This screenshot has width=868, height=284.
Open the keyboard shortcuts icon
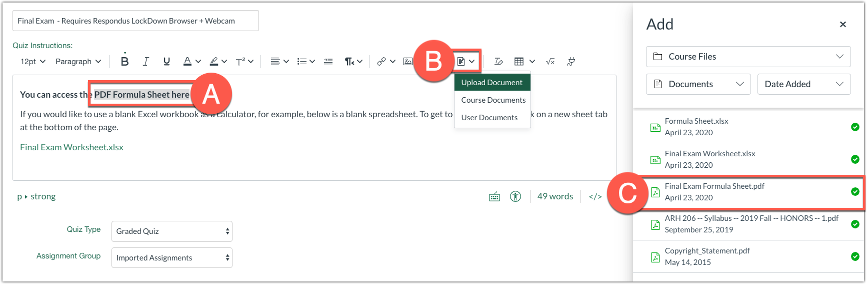[x=494, y=196]
